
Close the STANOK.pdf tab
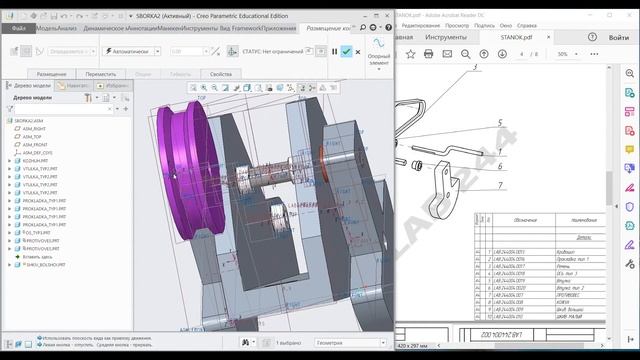(548, 37)
